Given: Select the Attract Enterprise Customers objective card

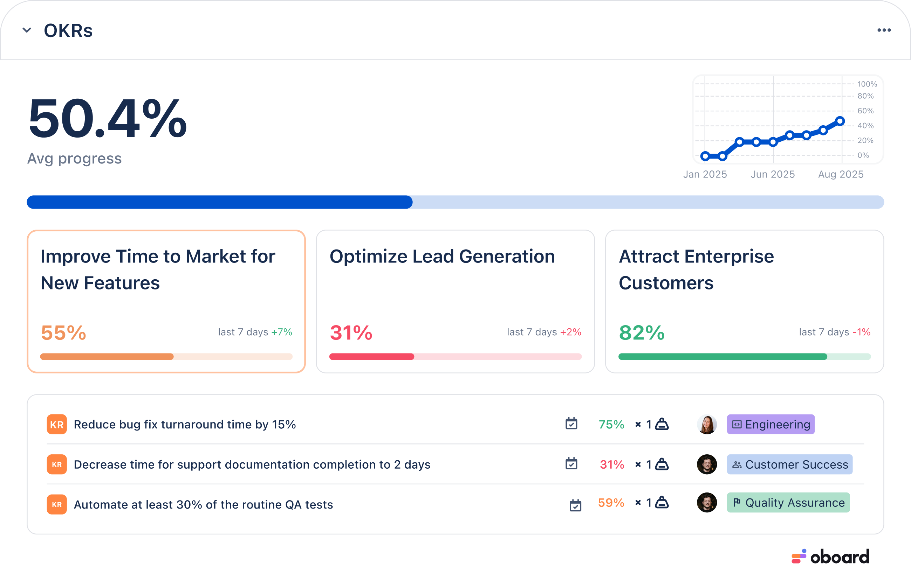Looking at the screenshot, I should [x=744, y=301].
